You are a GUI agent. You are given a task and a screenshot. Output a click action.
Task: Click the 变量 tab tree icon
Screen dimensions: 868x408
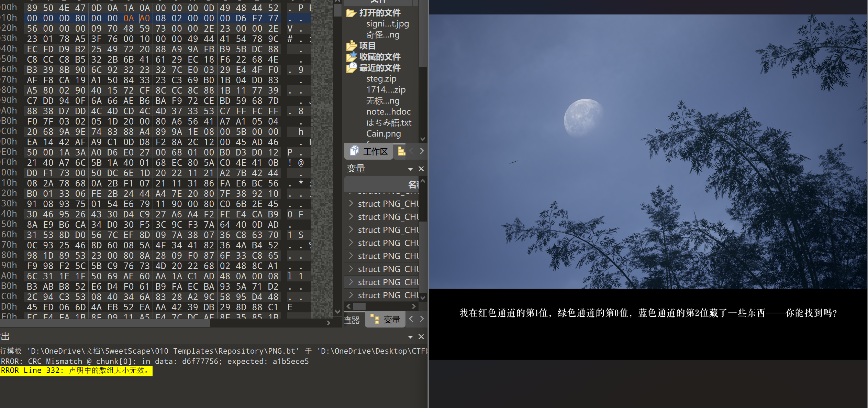[x=375, y=320]
